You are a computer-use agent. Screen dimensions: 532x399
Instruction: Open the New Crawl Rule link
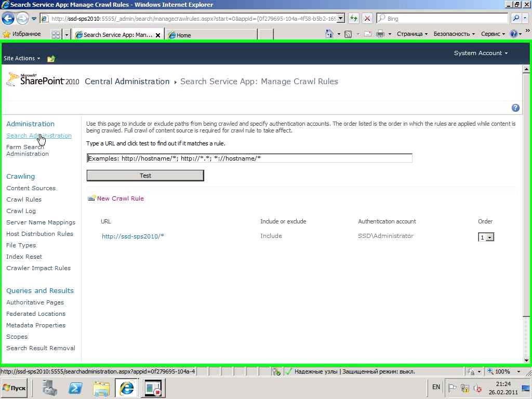120,198
